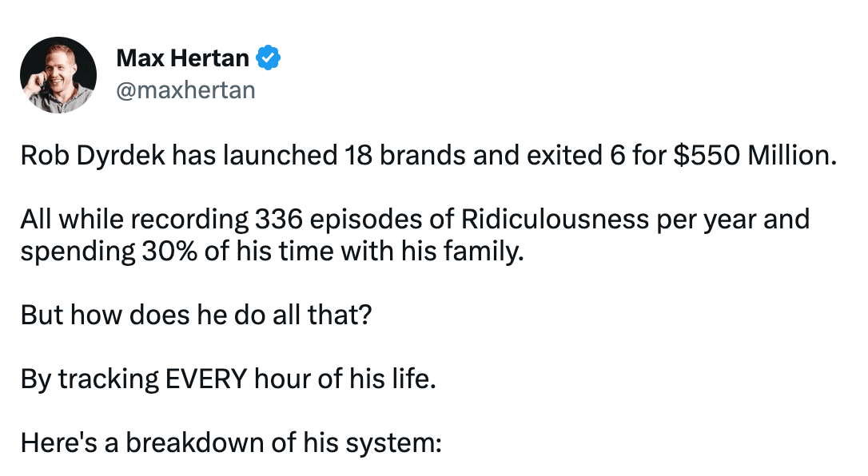Click the 'But how does he do all that?' line
The image size is (868, 476).
click(196, 315)
